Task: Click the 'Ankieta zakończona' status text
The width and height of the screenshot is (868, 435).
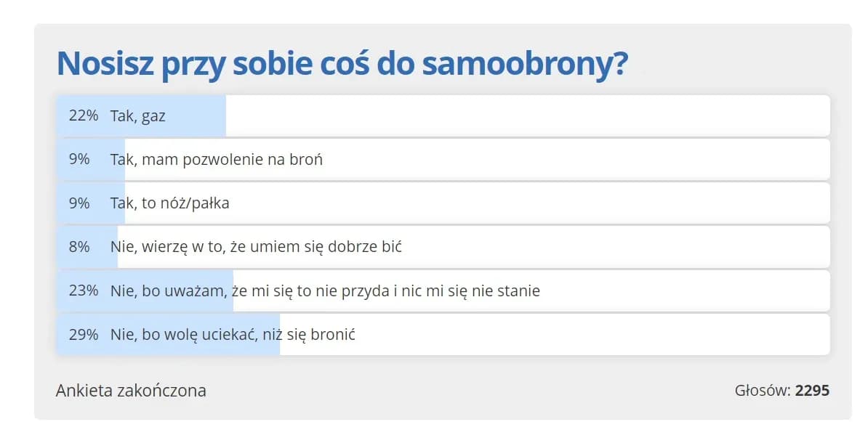Action: (131, 391)
